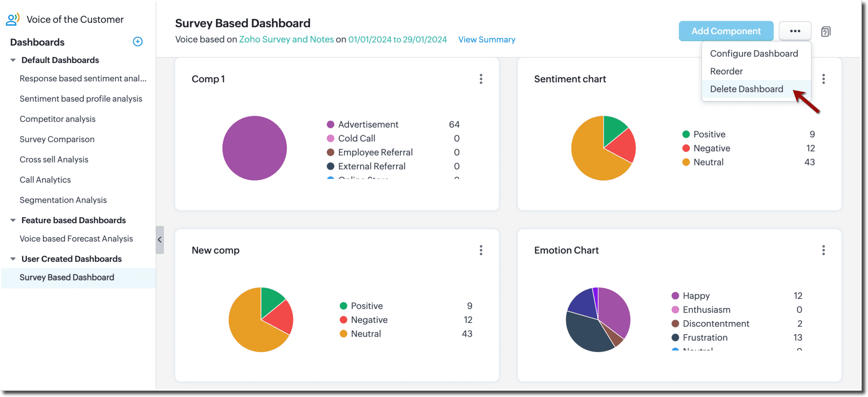The image size is (868, 397).
Task: Open Competitor analysis dashboard
Action: [x=57, y=119]
